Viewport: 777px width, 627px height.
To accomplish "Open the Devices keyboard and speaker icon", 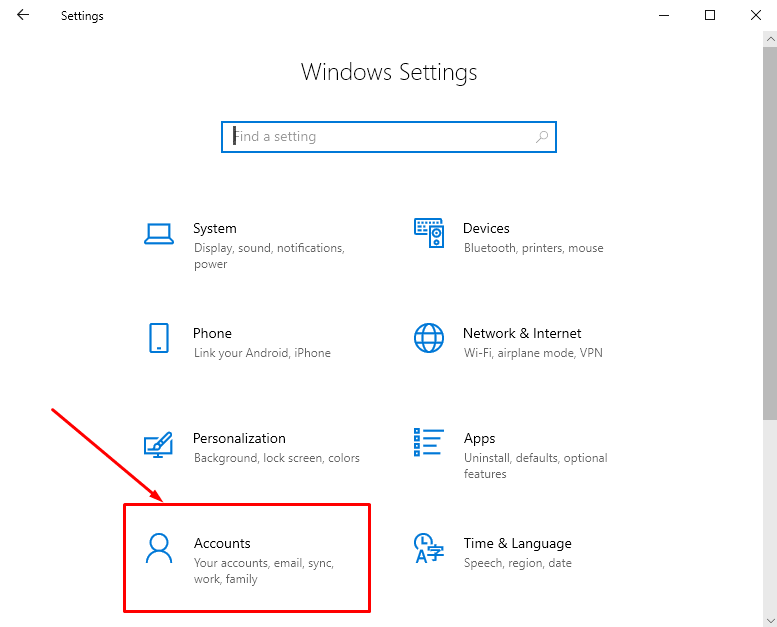I will [429, 233].
